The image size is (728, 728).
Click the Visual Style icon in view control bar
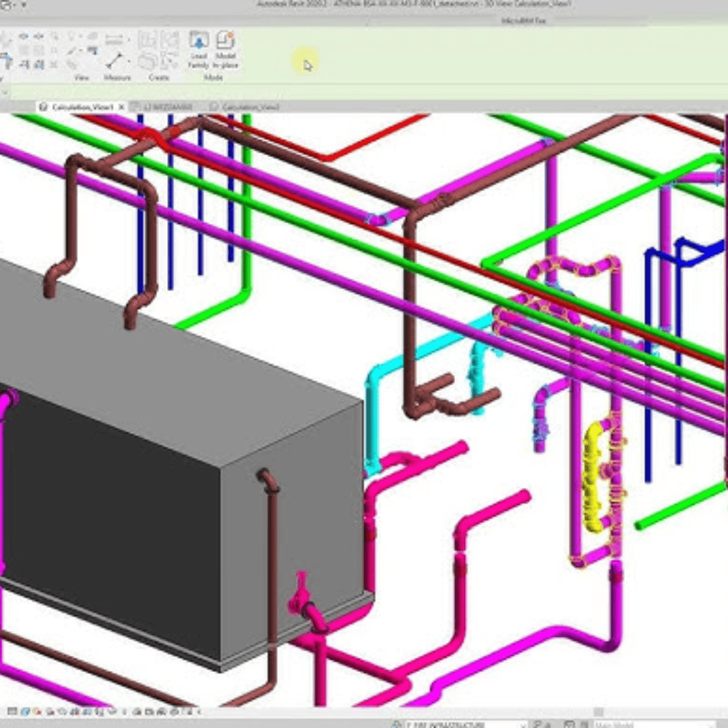pyautogui.click(x=26, y=711)
